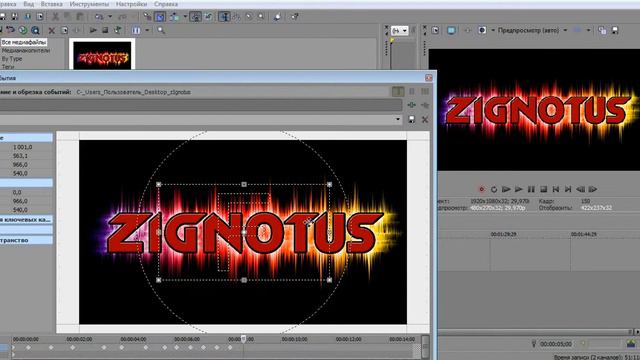
Task: Click the width value 1 001,0
Action: [x=22, y=147]
